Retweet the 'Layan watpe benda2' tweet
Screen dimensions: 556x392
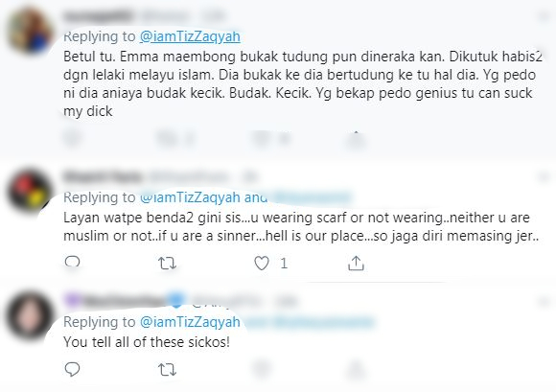pyautogui.click(x=167, y=264)
